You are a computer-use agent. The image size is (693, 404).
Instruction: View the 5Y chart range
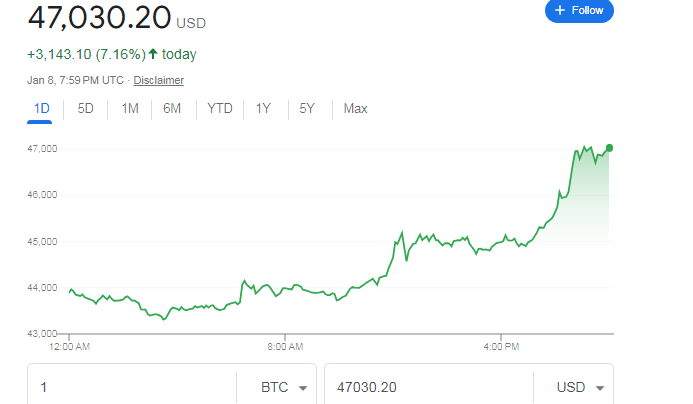click(x=307, y=109)
